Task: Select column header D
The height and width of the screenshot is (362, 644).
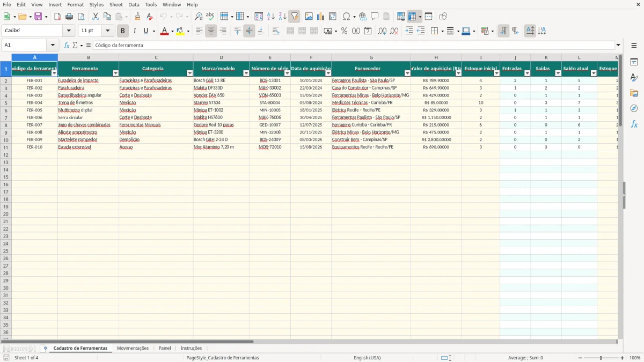Action: click(x=221, y=57)
